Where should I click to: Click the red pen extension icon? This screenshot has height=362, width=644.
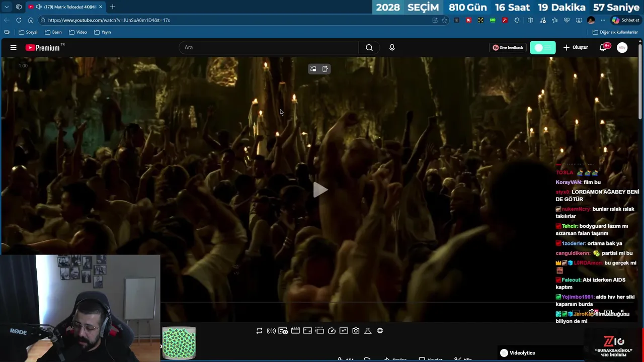(x=505, y=20)
